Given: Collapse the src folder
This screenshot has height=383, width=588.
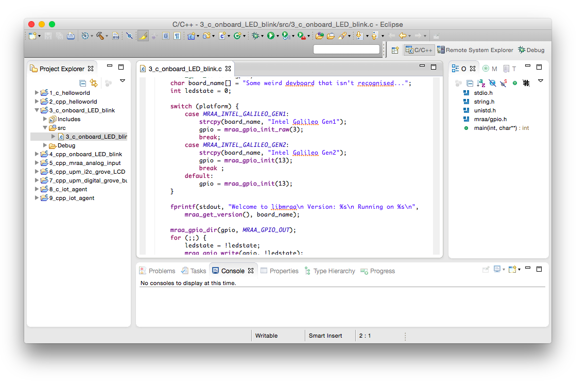Looking at the screenshot, I should (x=45, y=128).
